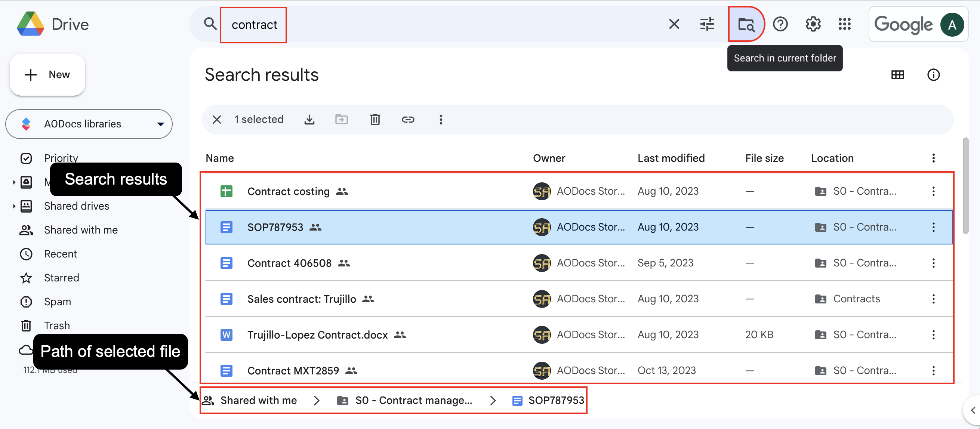The width and height of the screenshot is (980, 429).
Task: Select Sales contract: Trujillo document
Action: [x=579, y=299]
